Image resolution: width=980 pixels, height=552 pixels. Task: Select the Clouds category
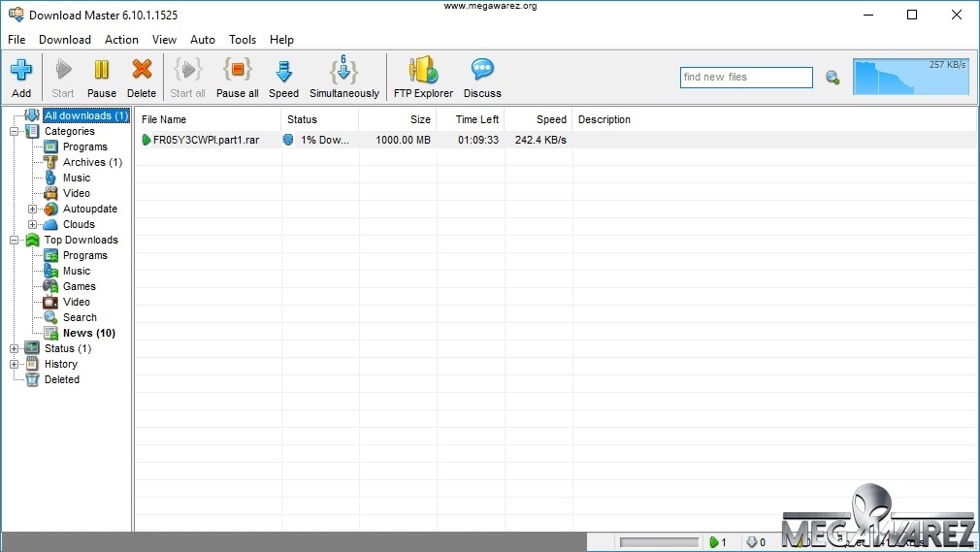[x=79, y=224]
